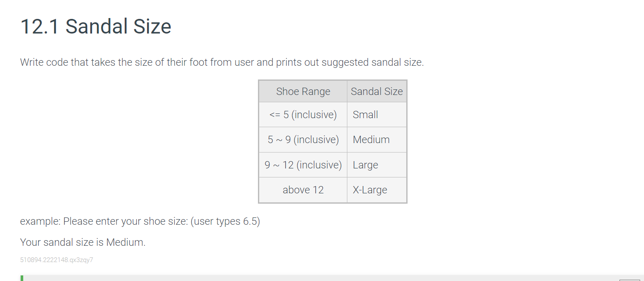This screenshot has height=281, width=644.
Task: Select the "Large" table cell
Action: point(377,165)
